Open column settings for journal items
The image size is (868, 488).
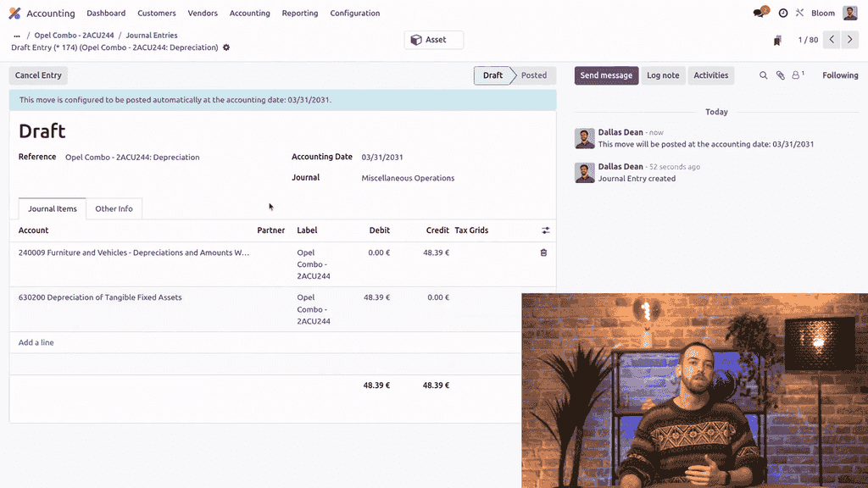point(545,230)
